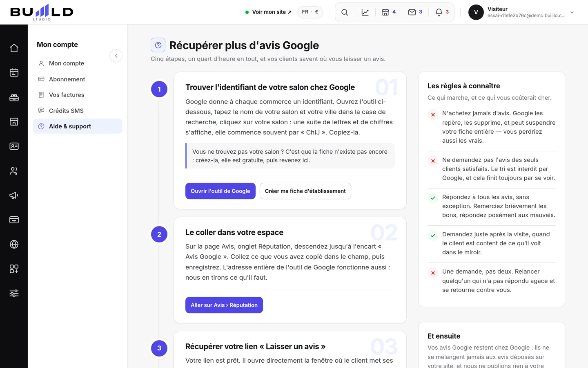This screenshot has width=588, height=368.
Task: Click Créer ma fiche d'établissement button
Action: point(305,191)
